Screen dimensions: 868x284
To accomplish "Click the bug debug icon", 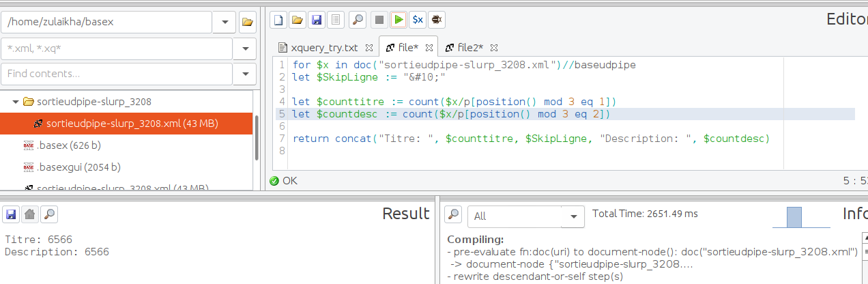I will point(436,20).
